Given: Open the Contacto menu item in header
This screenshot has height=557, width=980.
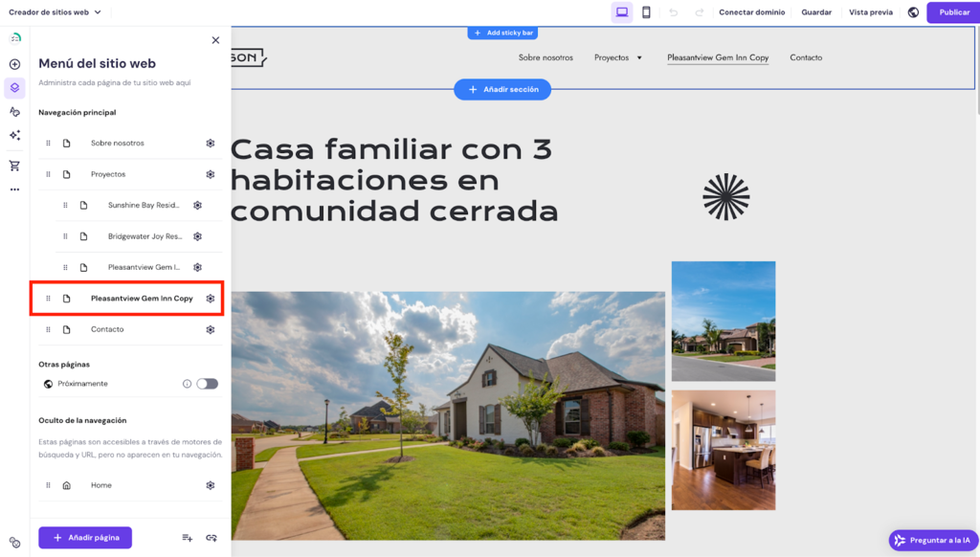Looking at the screenshot, I should click(806, 57).
